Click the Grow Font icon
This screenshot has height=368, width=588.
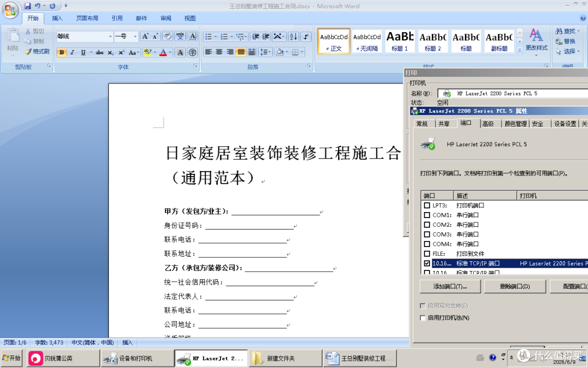coord(145,37)
